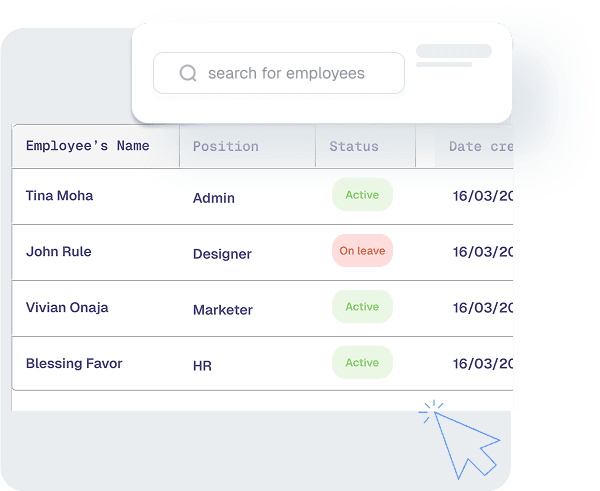The height and width of the screenshot is (491, 600).
Task: Open Tina Moha's employee row
Action: click(x=262, y=196)
